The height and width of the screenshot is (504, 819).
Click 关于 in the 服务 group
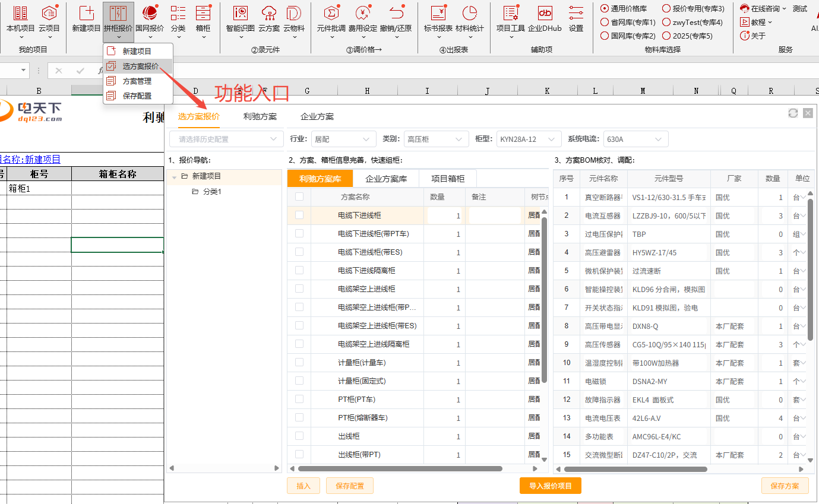[x=752, y=36]
